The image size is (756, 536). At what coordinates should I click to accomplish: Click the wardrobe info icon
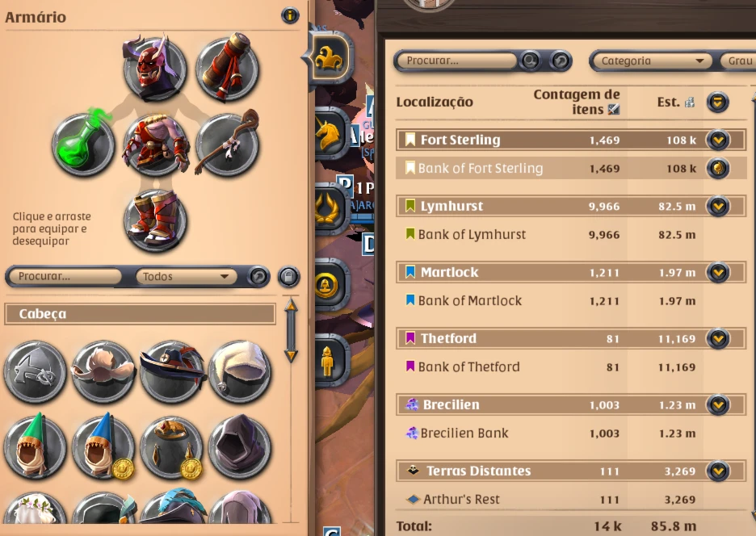coord(290,16)
